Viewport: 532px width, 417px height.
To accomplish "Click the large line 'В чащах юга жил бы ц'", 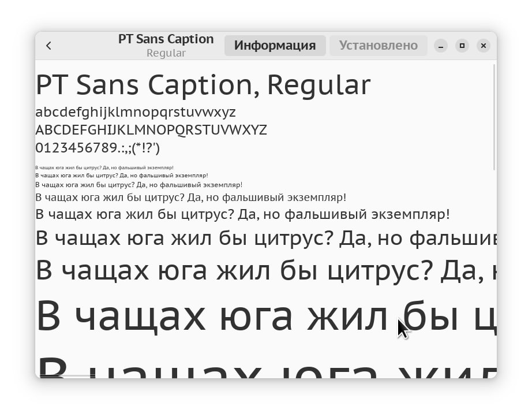I will click(266, 316).
